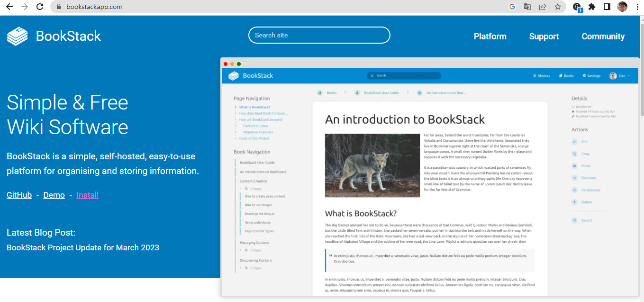Click the Search box inside the demo screenshot
Screen dimensions: 644x302
(404, 75)
